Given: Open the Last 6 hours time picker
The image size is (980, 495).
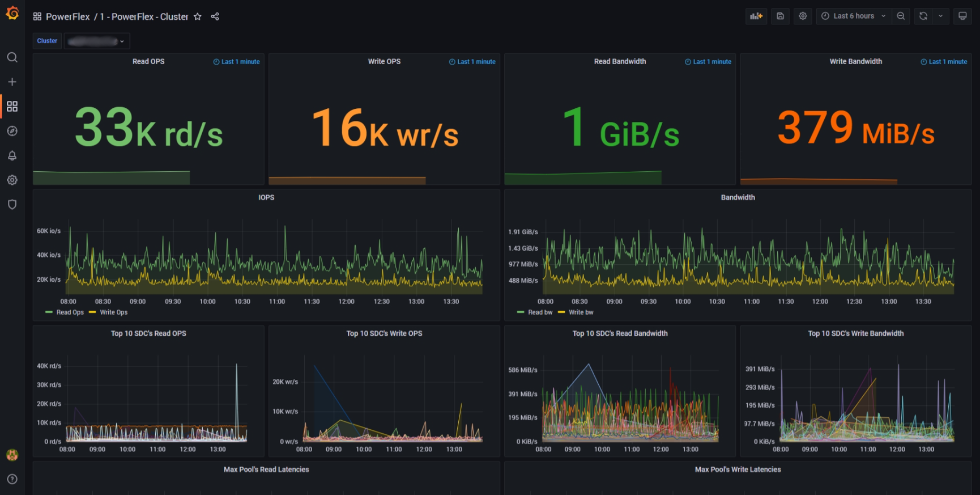Looking at the screenshot, I should point(854,16).
